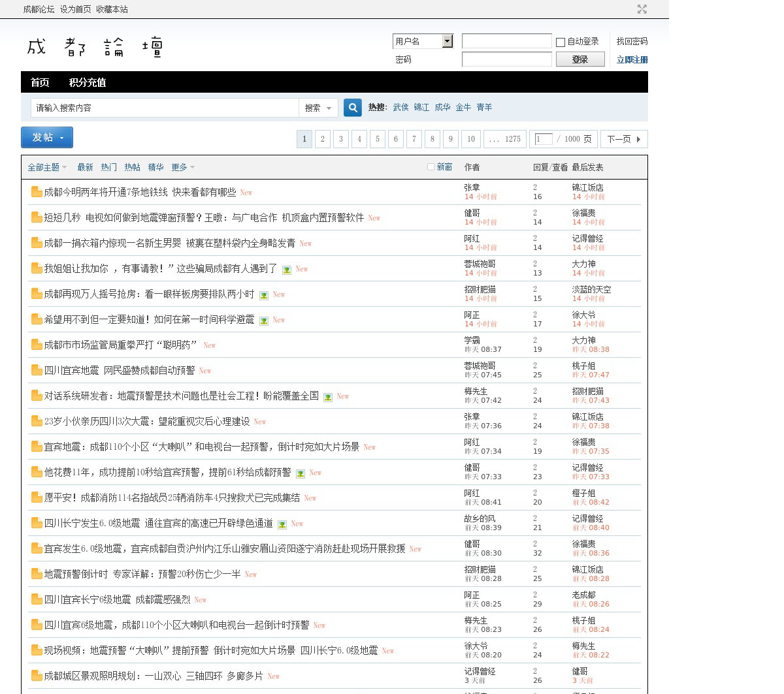This screenshot has width=784, height=694.
Task: Click the 立即注册 link
Action: (632, 59)
